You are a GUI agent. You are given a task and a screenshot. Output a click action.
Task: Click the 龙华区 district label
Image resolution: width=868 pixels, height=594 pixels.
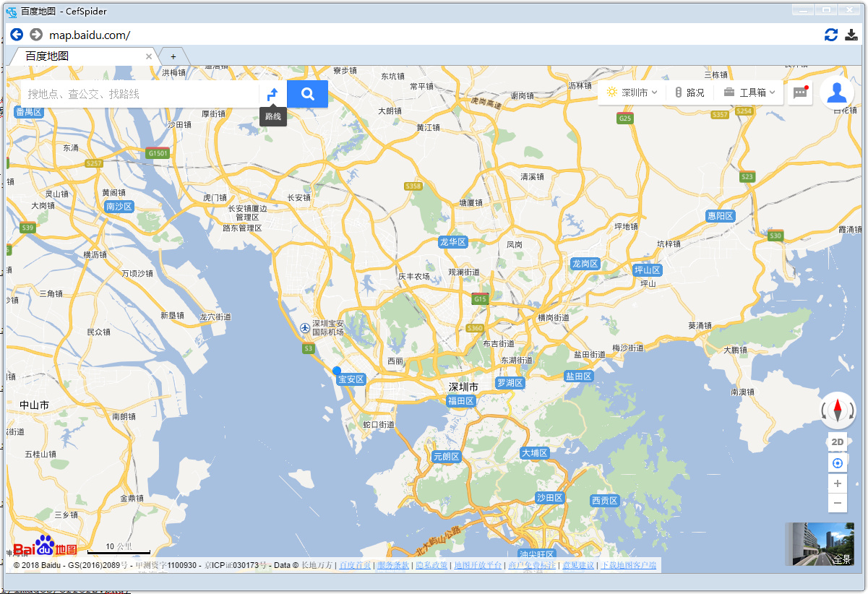coord(453,242)
